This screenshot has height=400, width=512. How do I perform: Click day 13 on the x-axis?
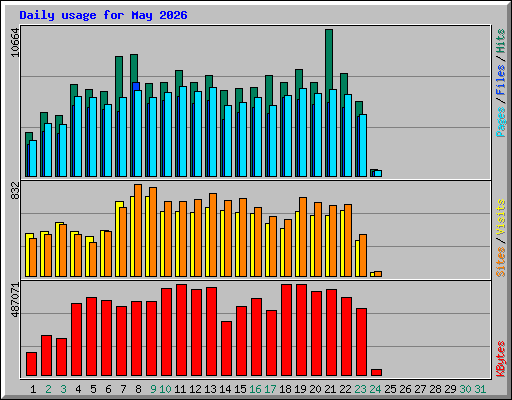click(x=210, y=389)
